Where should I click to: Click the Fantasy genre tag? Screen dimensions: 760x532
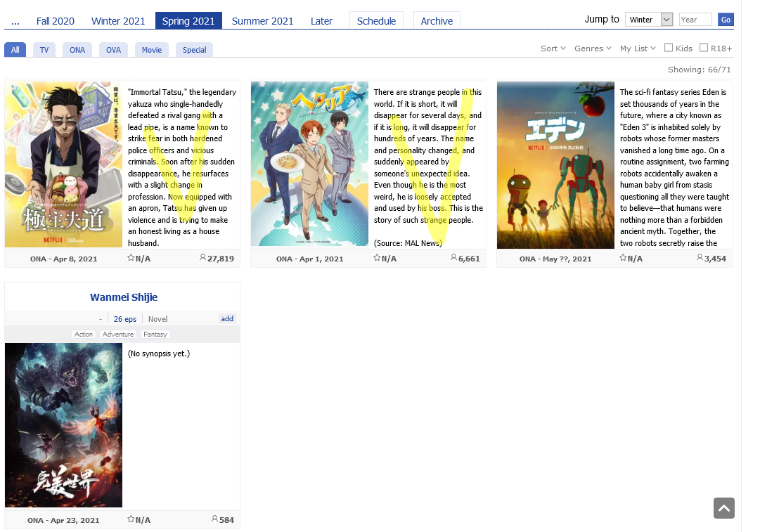click(x=155, y=335)
